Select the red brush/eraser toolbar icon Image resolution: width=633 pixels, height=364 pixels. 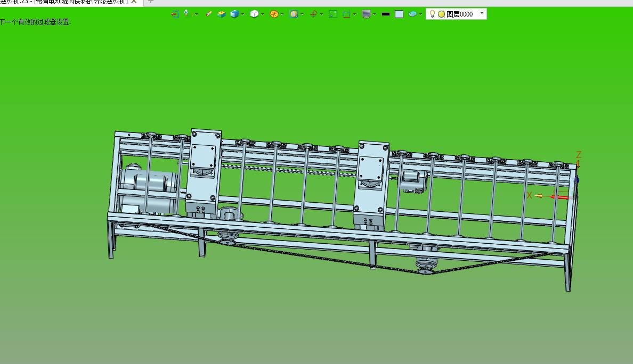point(208,14)
